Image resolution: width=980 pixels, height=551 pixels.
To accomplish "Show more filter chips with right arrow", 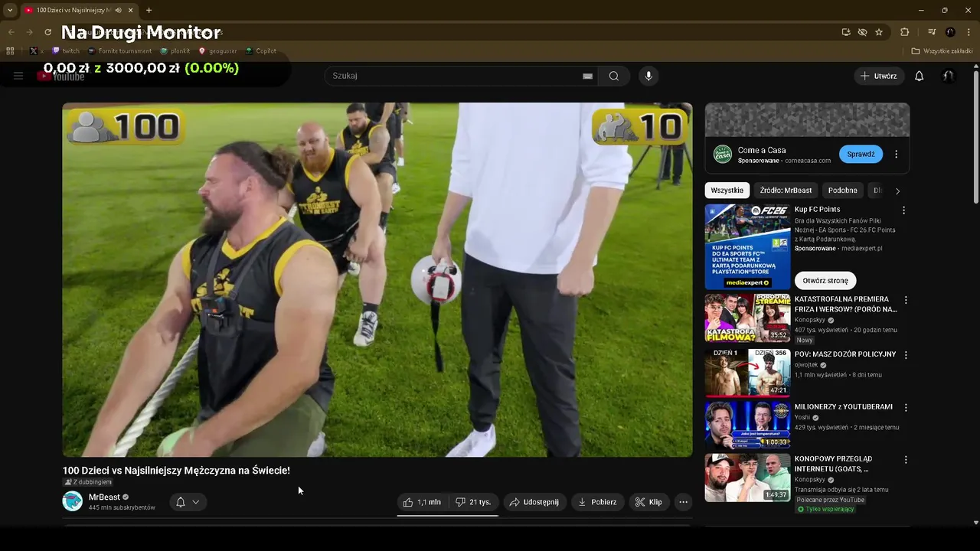I will (897, 191).
